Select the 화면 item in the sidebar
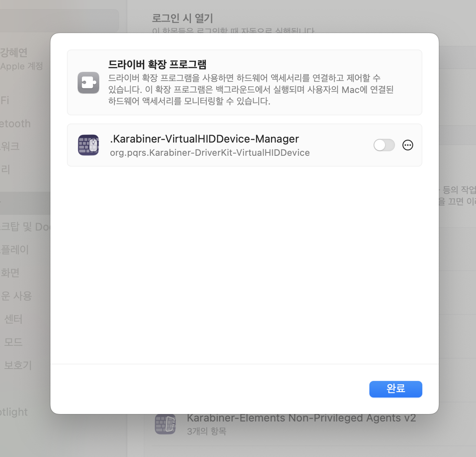 coord(10,273)
